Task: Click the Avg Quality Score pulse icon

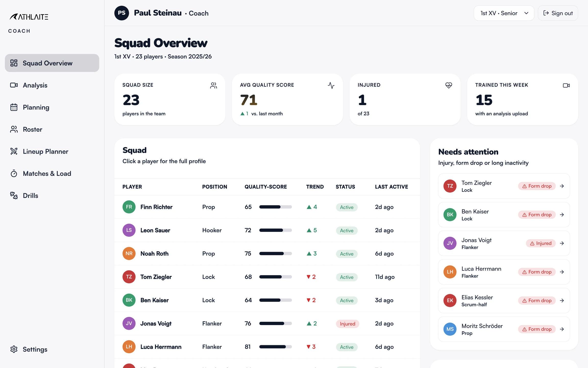Action: click(x=331, y=85)
